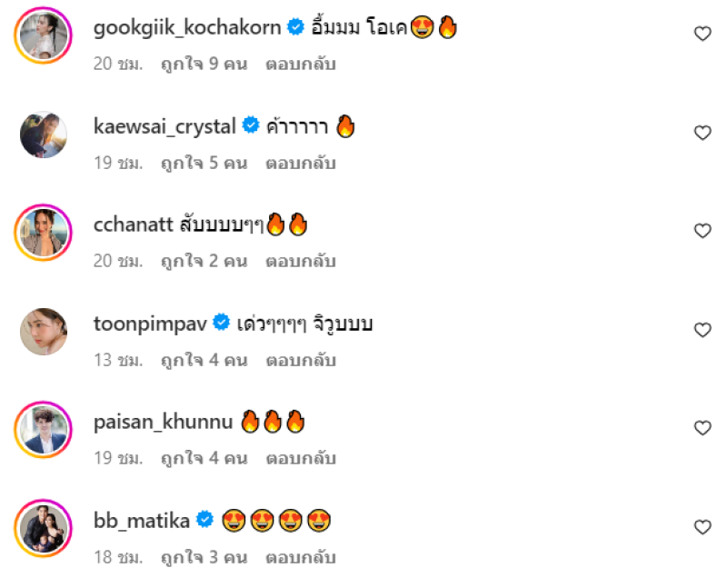727x588 pixels.
Task: Like gookgiik_kochakorn's comment with heart icon
Action: pos(702,34)
